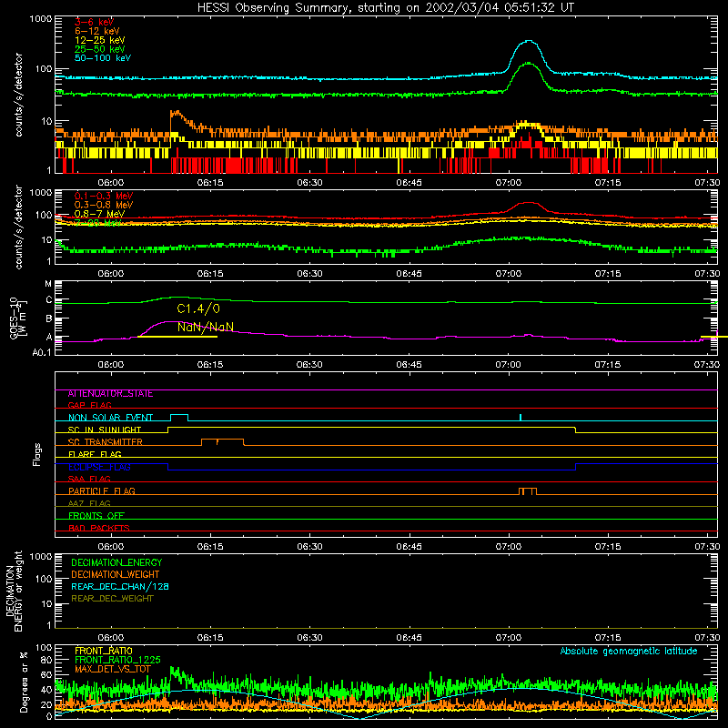Select the orange 6-12 keV legend label
Viewport: 728px width, 728px height.
(96, 31)
